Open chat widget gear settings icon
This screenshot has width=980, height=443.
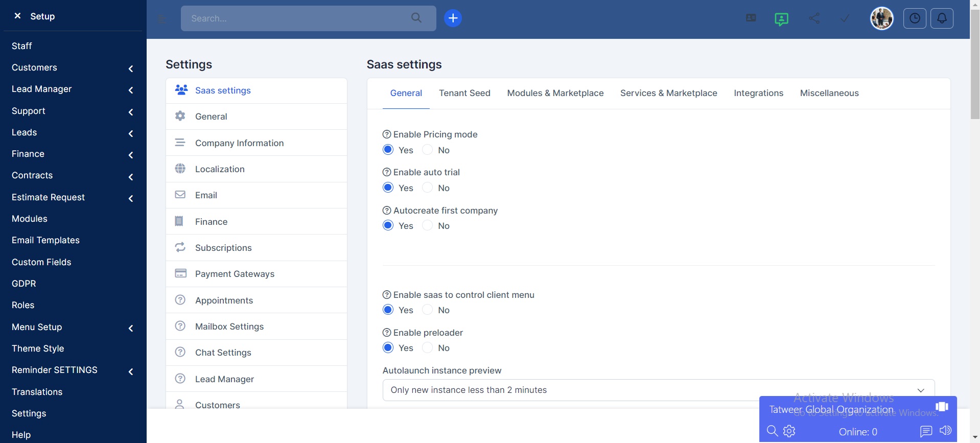tap(789, 431)
